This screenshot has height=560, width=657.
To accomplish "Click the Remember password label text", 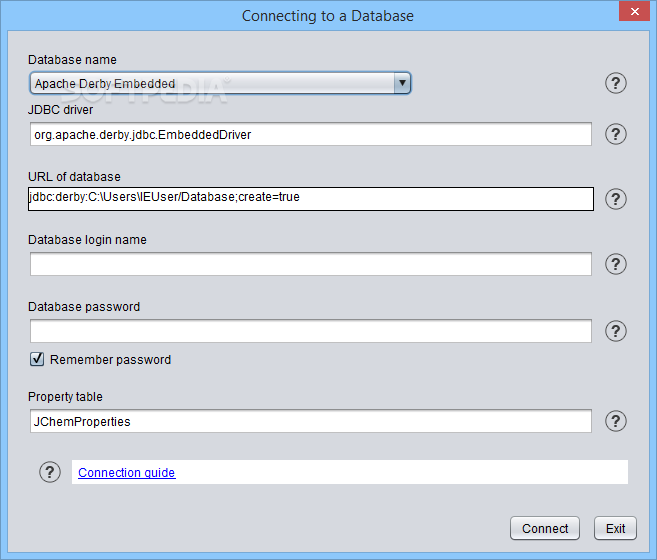I will click(x=110, y=360).
